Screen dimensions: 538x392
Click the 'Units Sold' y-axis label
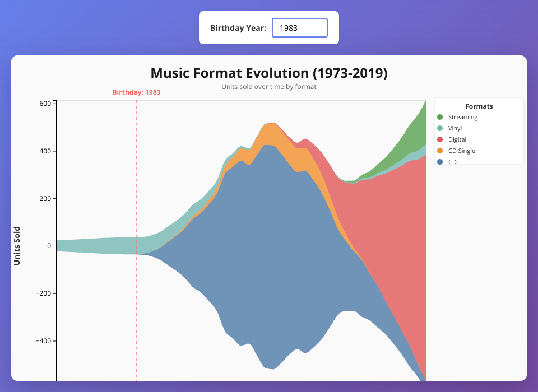point(17,245)
